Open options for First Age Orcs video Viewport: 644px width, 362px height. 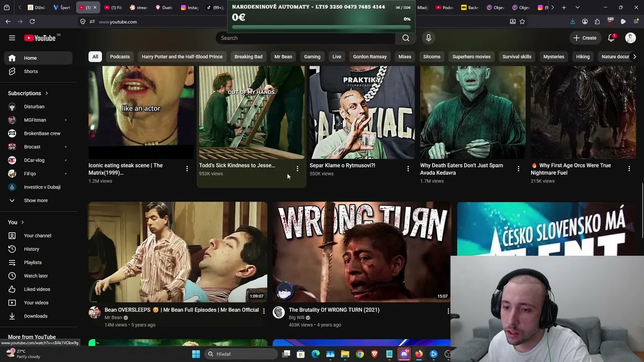click(629, 169)
